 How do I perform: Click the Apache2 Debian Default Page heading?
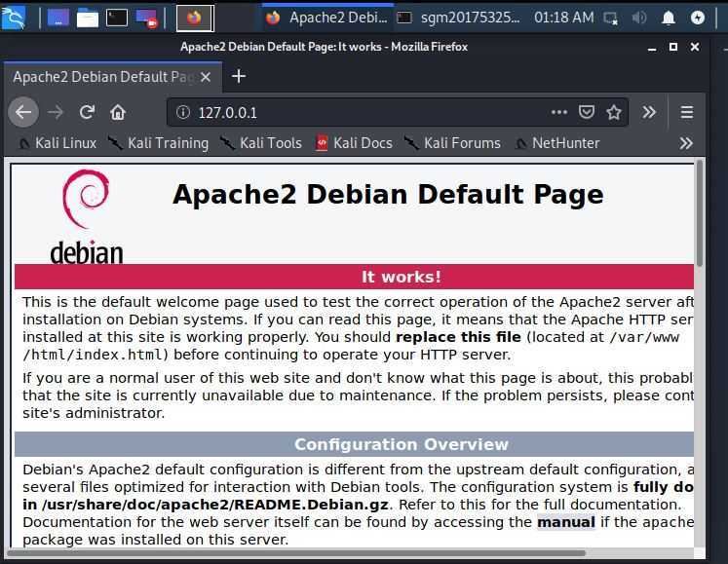(x=388, y=194)
